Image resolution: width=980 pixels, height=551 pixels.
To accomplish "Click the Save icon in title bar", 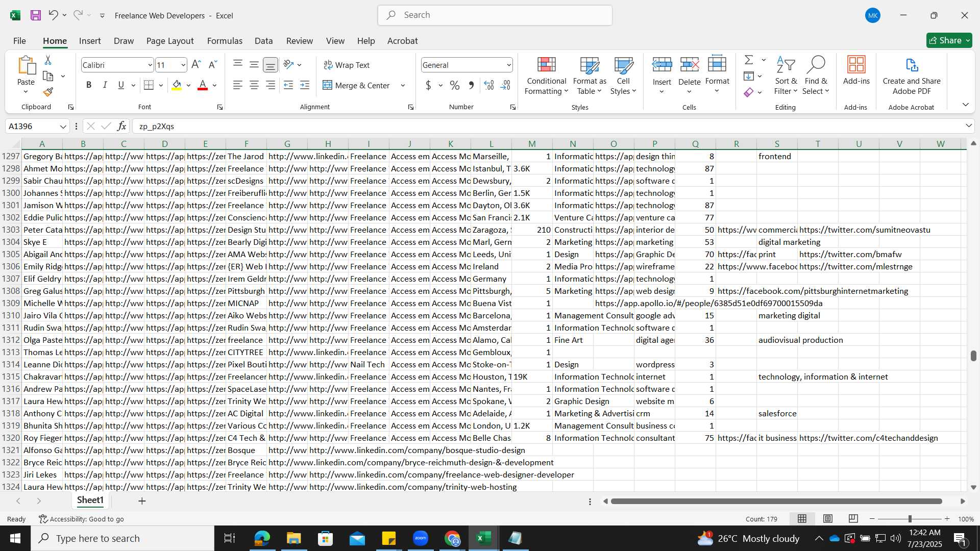I will 36,15.
